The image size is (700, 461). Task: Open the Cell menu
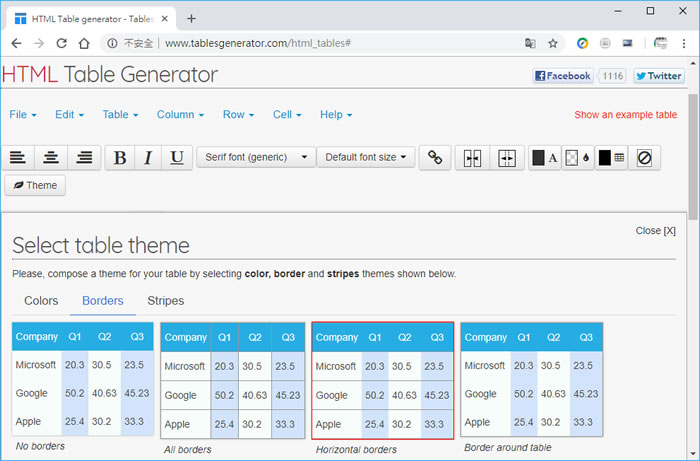coord(287,115)
